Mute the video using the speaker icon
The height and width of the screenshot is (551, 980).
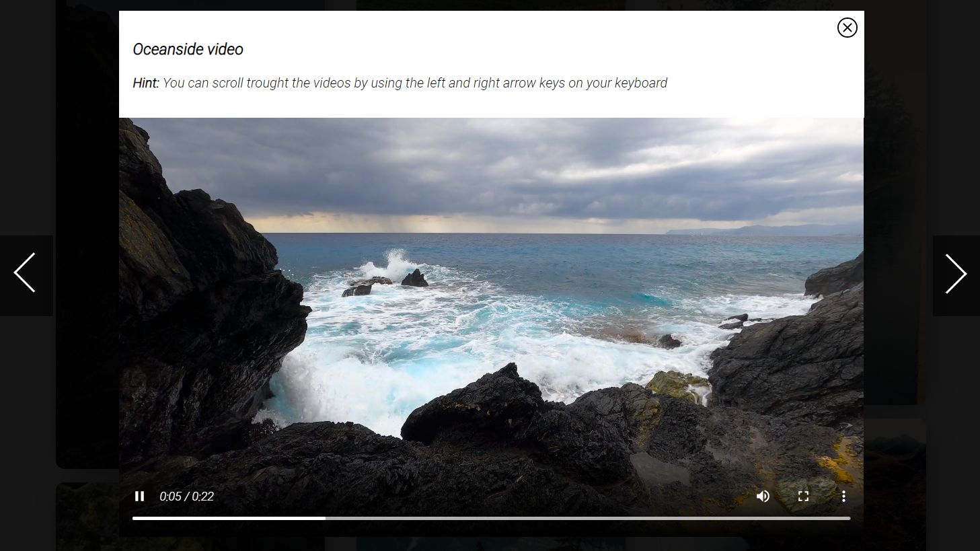(x=763, y=497)
